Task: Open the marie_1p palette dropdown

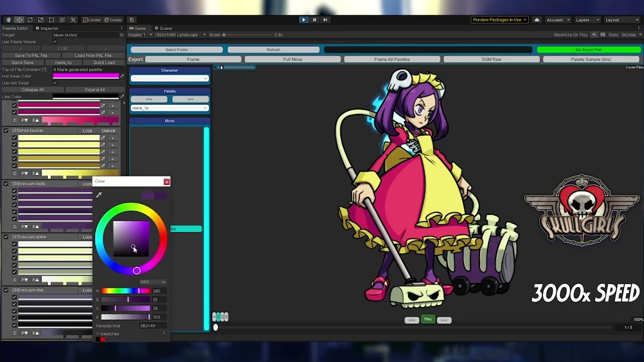Action: coord(170,108)
